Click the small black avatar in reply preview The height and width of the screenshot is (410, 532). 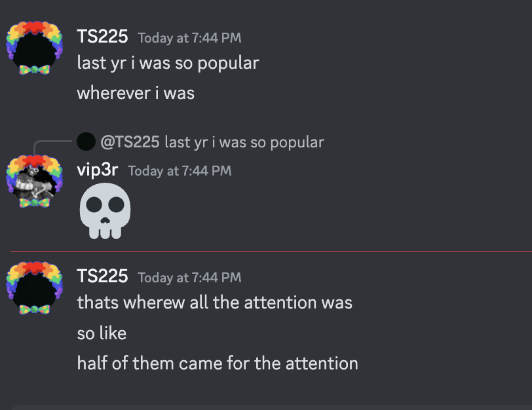pos(86,141)
